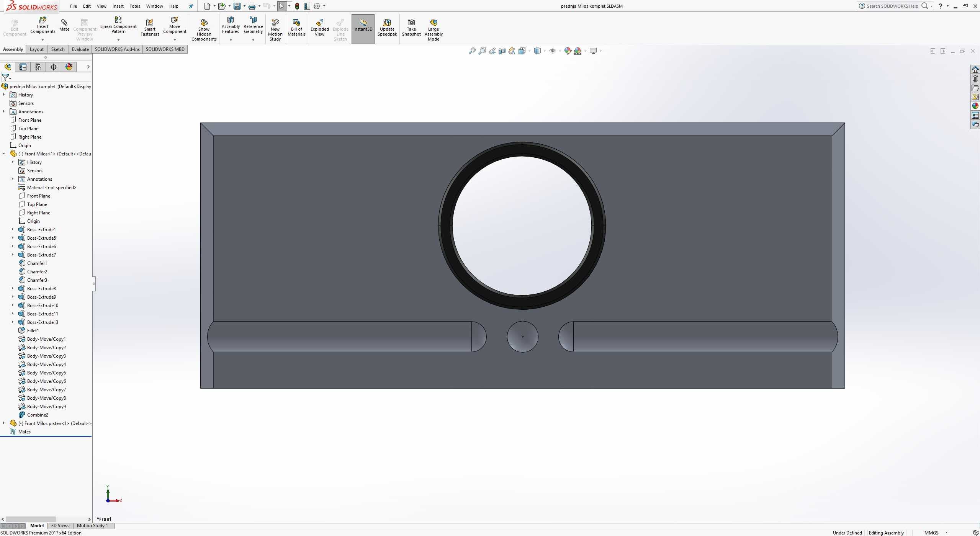Open the DisplayManager color wheel tab
Screen dimensions: 980x536
pos(69,67)
